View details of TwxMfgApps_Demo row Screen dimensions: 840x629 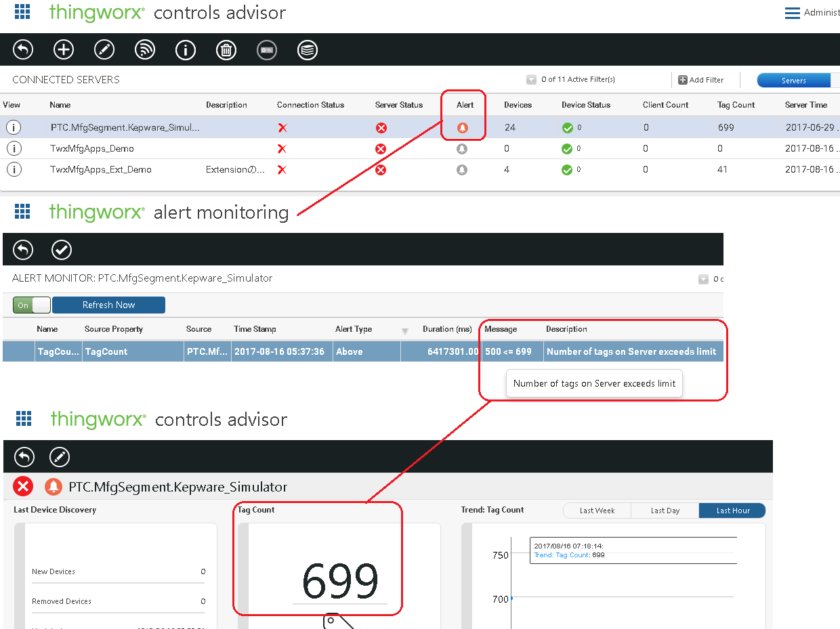click(x=14, y=148)
